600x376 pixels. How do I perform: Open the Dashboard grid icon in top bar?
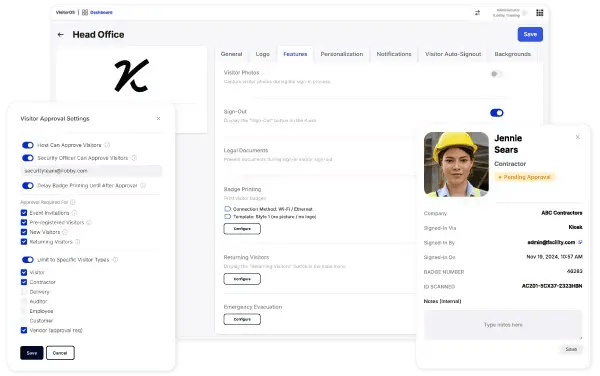pos(85,12)
